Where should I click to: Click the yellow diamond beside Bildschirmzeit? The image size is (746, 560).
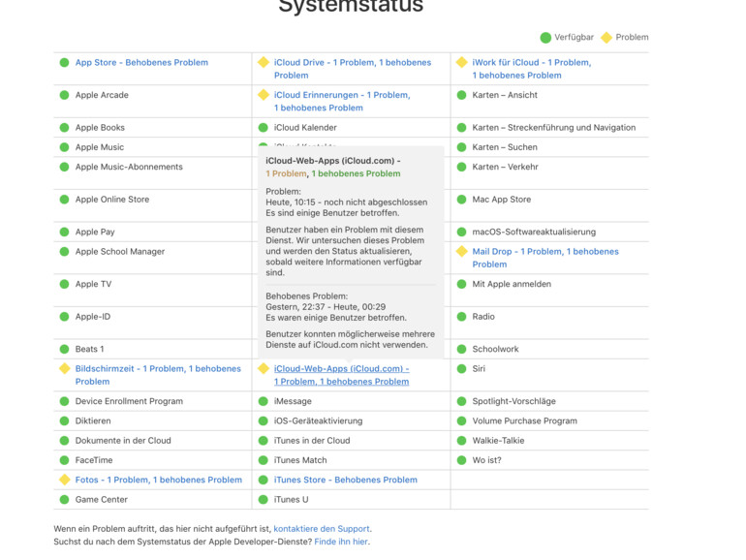pos(65,369)
